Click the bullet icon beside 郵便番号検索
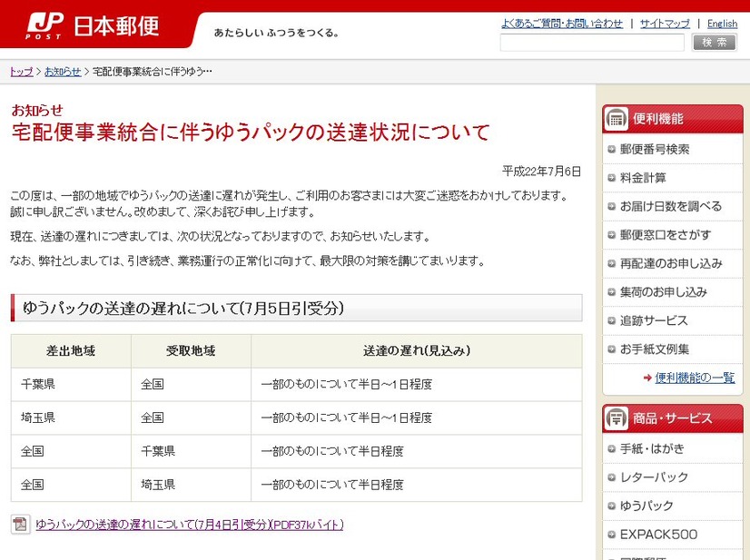 tap(611, 149)
